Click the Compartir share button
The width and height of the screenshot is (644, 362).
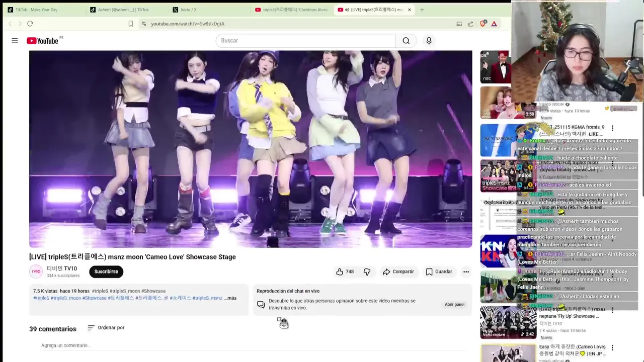pos(398,271)
